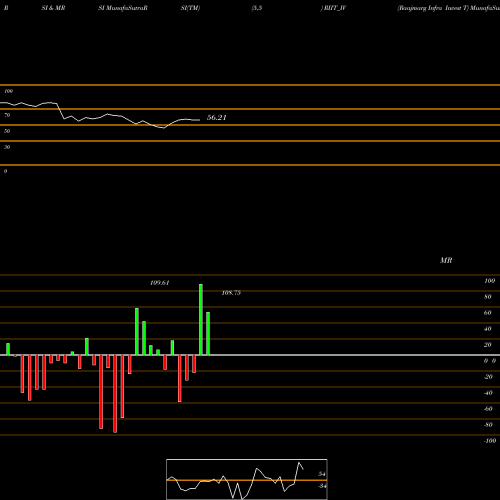This screenshot has width=500, height=500.
Task: Select the RSI axis label 70
Action: 7,115
